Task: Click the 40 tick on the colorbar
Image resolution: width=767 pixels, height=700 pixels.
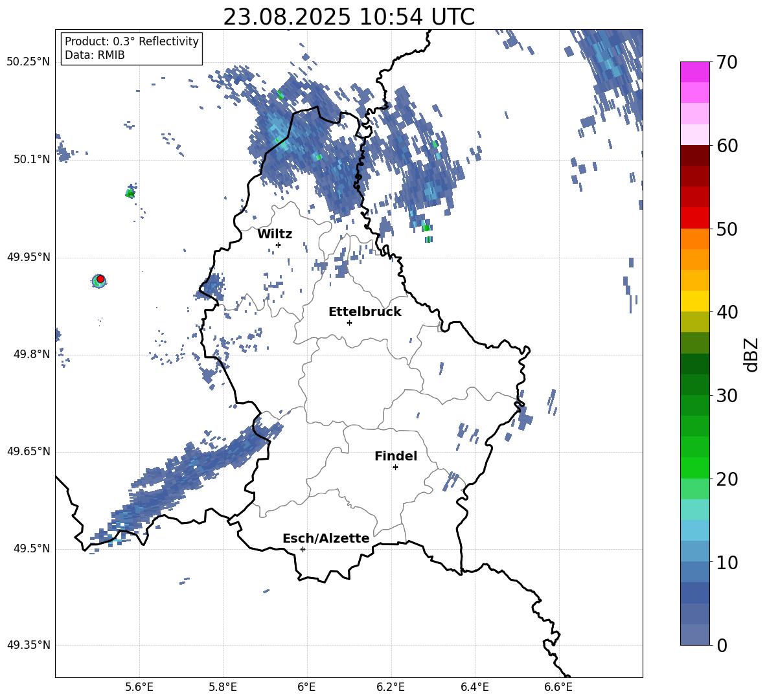Action: pyautogui.click(x=727, y=312)
